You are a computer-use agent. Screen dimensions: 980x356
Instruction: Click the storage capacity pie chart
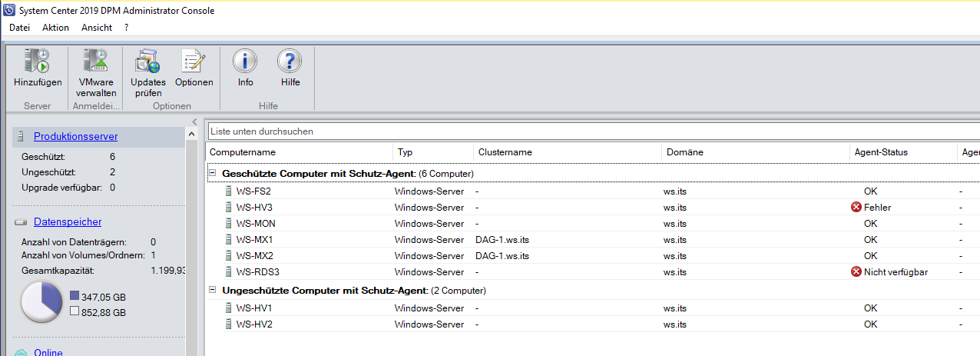tap(41, 302)
